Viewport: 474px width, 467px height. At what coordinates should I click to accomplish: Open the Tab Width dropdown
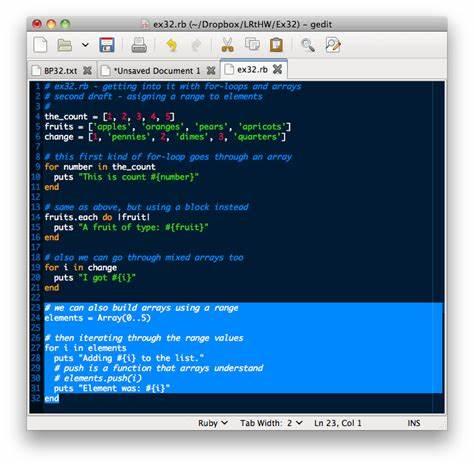point(272,423)
